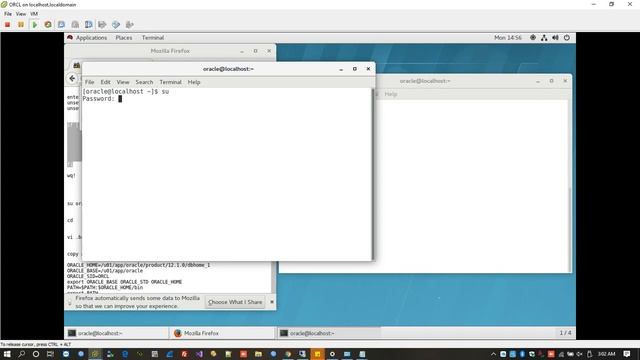Click the green Power On play icon
Viewport: 640px width, 360px height.
click(35, 25)
